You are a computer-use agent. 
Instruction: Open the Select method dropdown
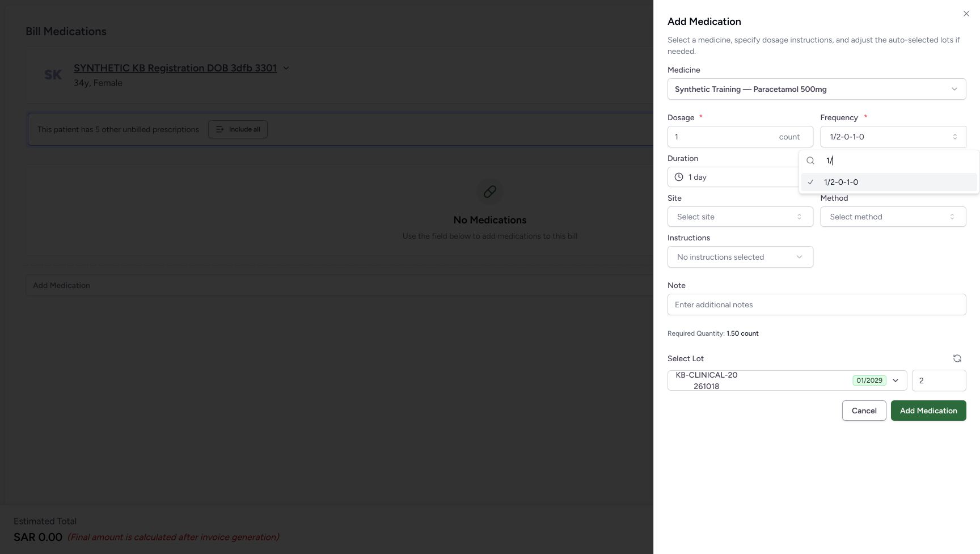pos(893,217)
